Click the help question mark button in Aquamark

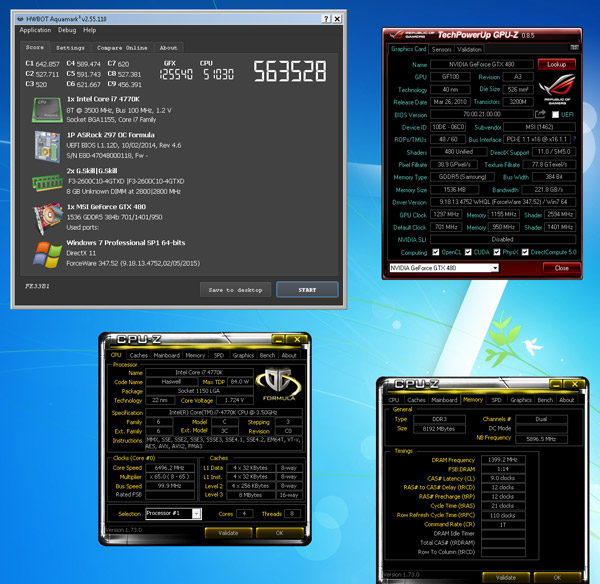tap(326, 18)
